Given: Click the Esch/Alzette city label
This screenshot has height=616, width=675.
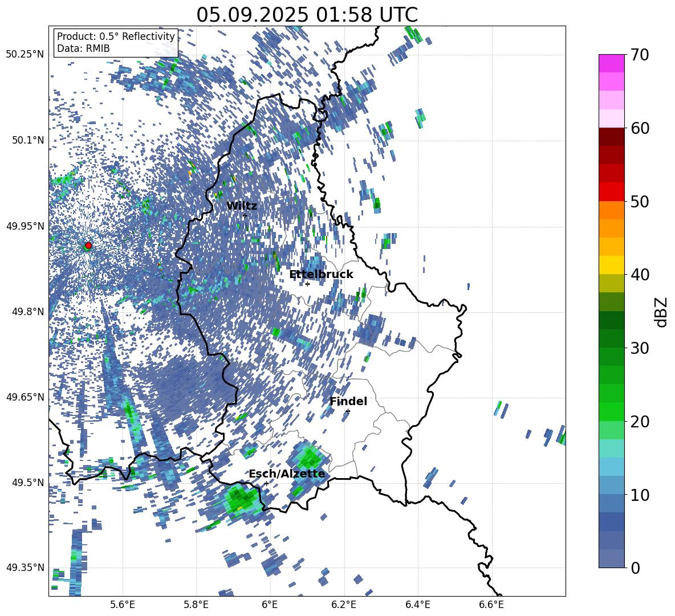Looking at the screenshot, I should tap(287, 474).
